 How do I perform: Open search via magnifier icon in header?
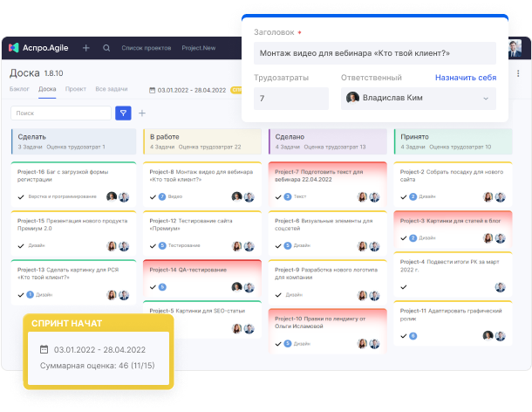click(106, 48)
